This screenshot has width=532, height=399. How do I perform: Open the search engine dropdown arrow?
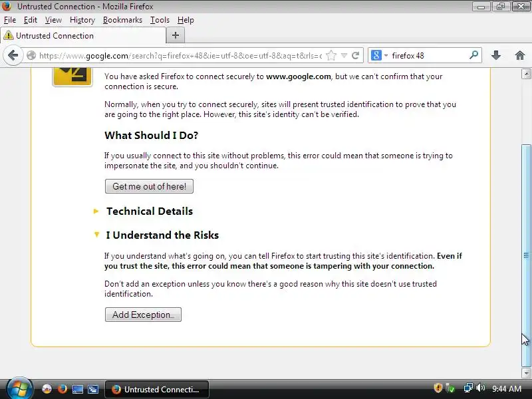point(386,55)
